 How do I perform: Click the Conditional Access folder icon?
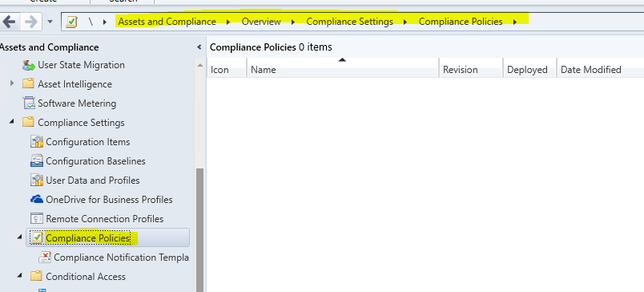pyautogui.click(x=36, y=277)
